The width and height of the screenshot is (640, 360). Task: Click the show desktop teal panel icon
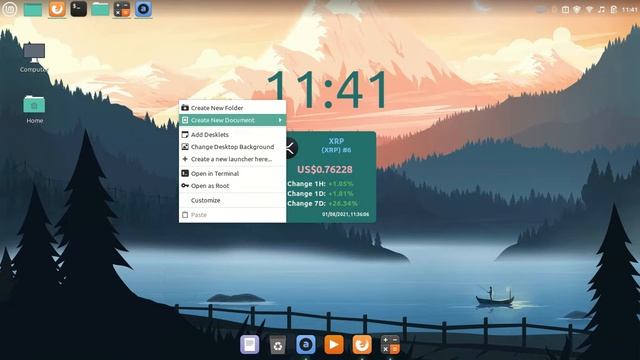point(33,9)
